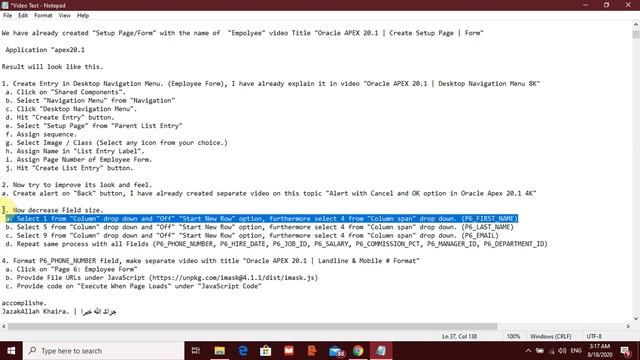The image size is (640, 360).
Task: Open the View menu
Action: tap(64, 16)
